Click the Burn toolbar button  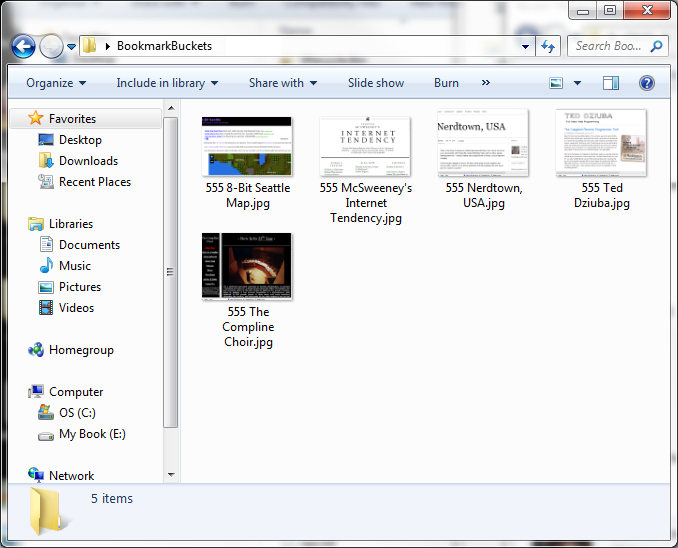[446, 83]
